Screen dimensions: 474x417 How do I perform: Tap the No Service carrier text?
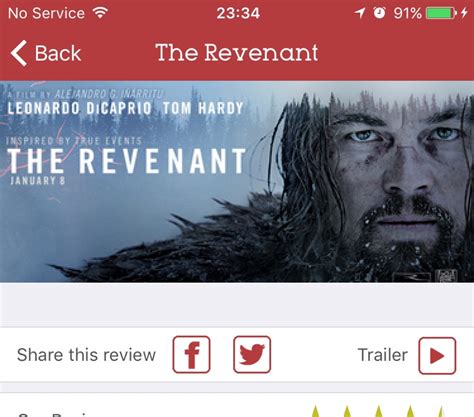(x=46, y=13)
